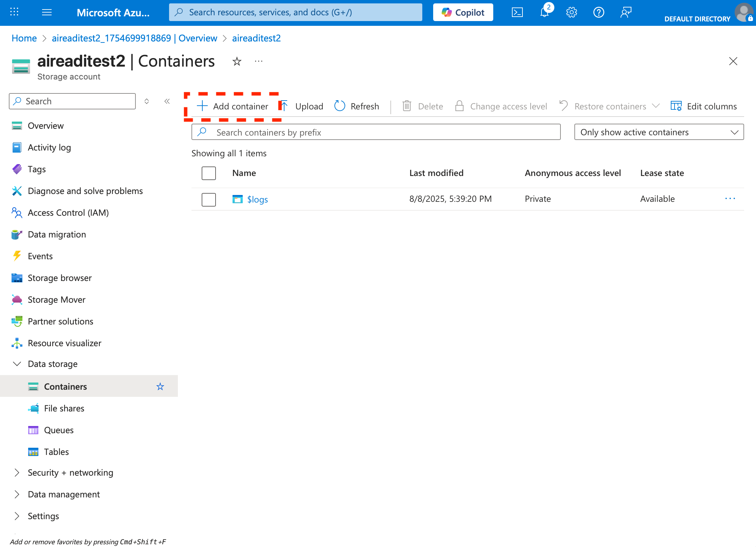The image size is (756, 547).
Task: Open the $logs container link
Action: tap(257, 199)
